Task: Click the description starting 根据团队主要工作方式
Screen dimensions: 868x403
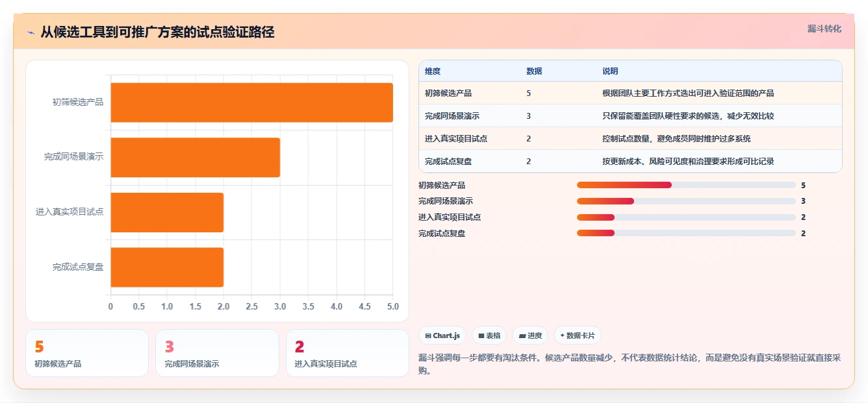Action: click(x=688, y=93)
